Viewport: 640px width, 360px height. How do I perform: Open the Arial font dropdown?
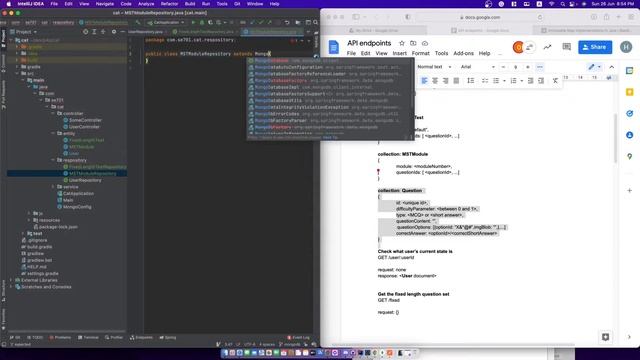(478, 67)
